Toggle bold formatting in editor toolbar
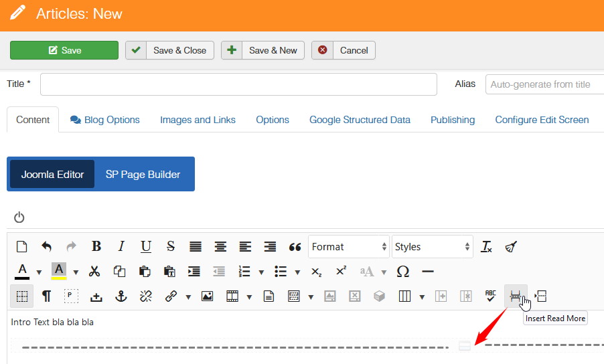This screenshot has width=604, height=364. [x=96, y=246]
